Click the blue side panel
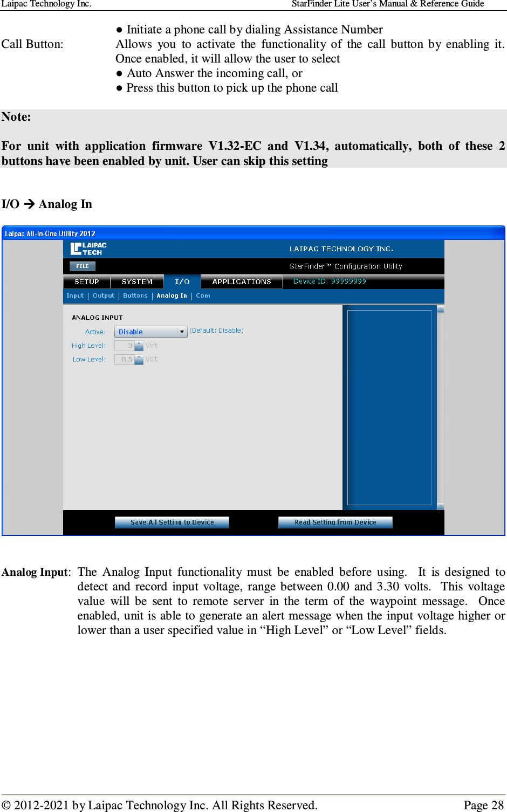 click(389, 408)
